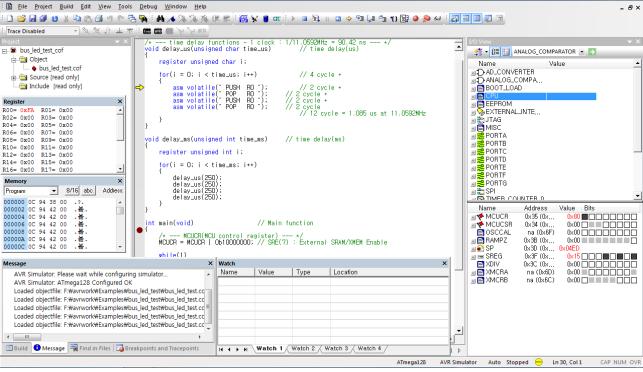This screenshot has height=372, width=643.
Task: Open the Program memory type dropdown
Action: 54,191
